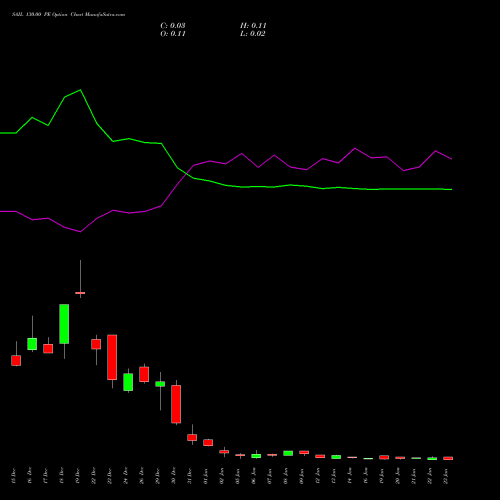Click the '17 Dec' date axis label
Viewport: 500px width, 500px height.
click(46, 476)
